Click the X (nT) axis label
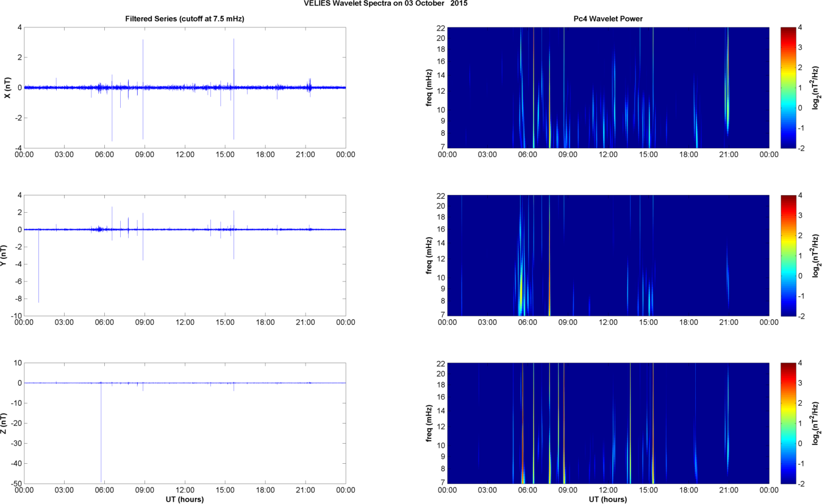 7,88
